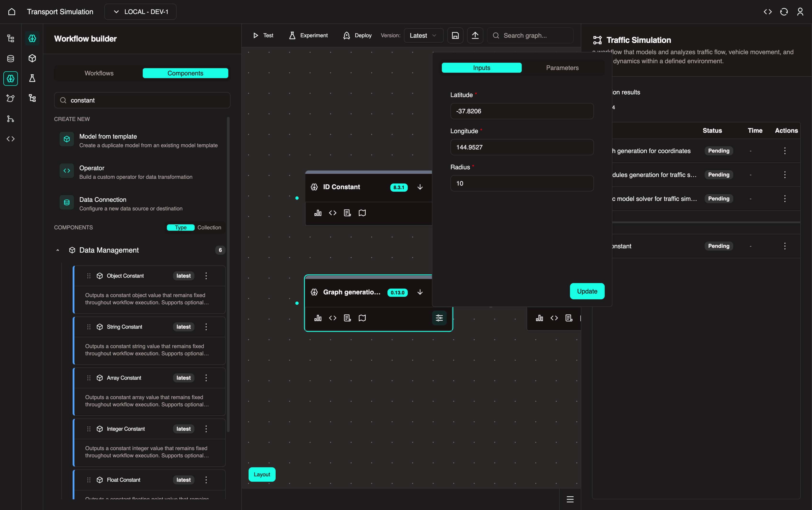Open the code icon on ID Constant node

[x=333, y=213]
